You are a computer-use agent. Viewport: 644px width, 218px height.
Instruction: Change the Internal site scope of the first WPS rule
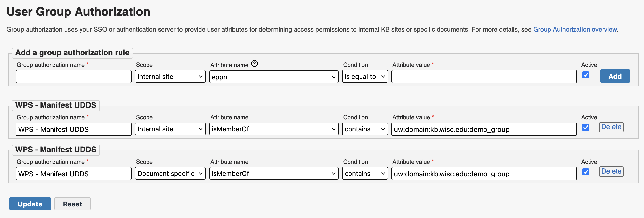[170, 129]
